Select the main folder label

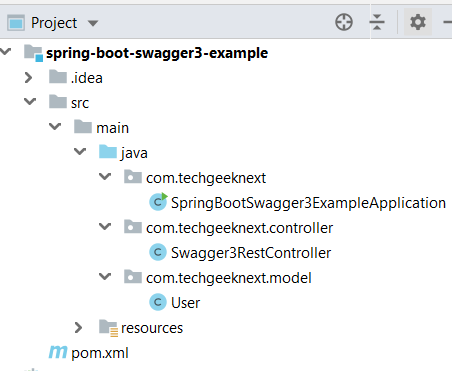[112, 128]
